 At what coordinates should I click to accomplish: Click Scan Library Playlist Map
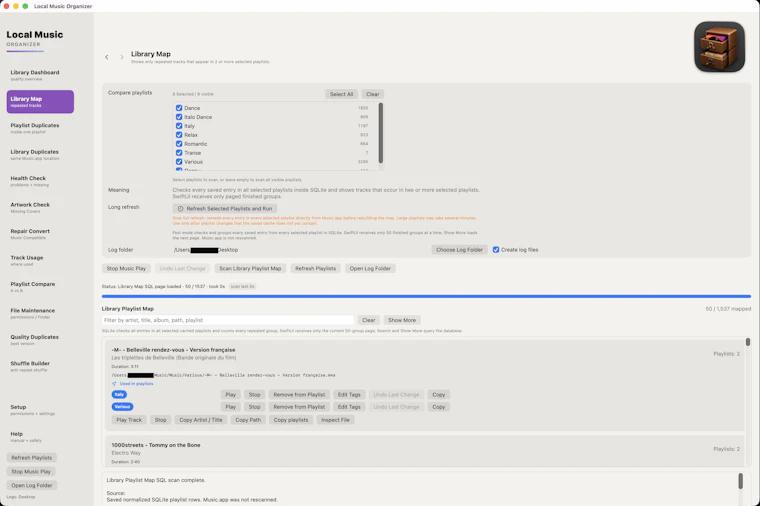250,269
